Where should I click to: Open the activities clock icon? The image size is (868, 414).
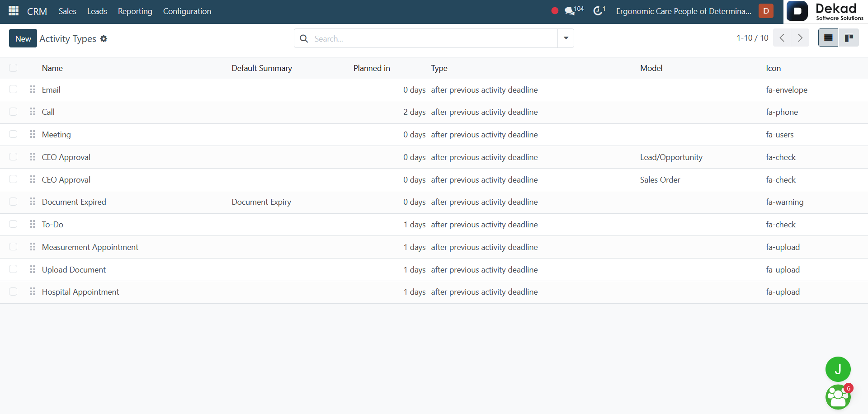coord(599,11)
